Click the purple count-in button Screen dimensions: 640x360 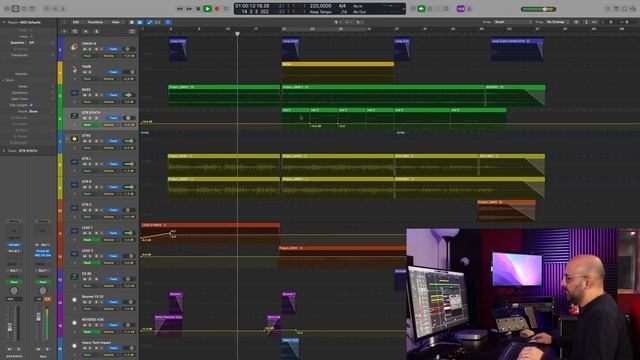pyautogui.click(x=460, y=9)
